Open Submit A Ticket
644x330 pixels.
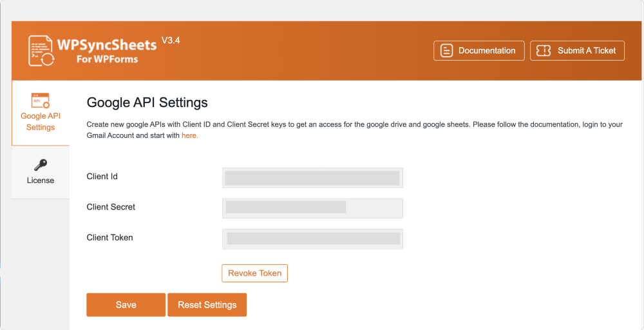tap(577, 50)
